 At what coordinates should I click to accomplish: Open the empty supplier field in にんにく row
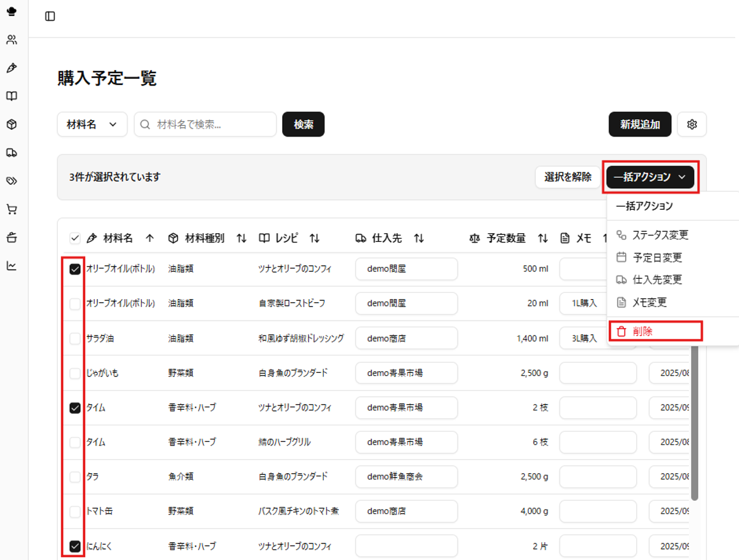tap(406, 546)
